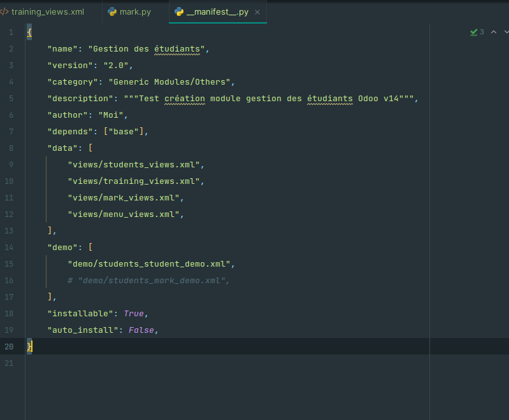
Task: Close the __manifest__.py tab
Action: (x=257, y=13)
